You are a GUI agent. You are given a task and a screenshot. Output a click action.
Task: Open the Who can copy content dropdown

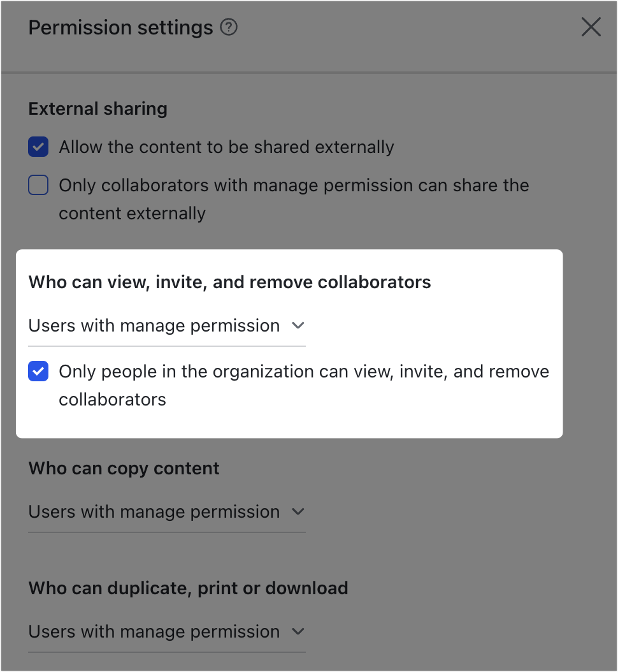pyautogui.click(x=166, y=512)
